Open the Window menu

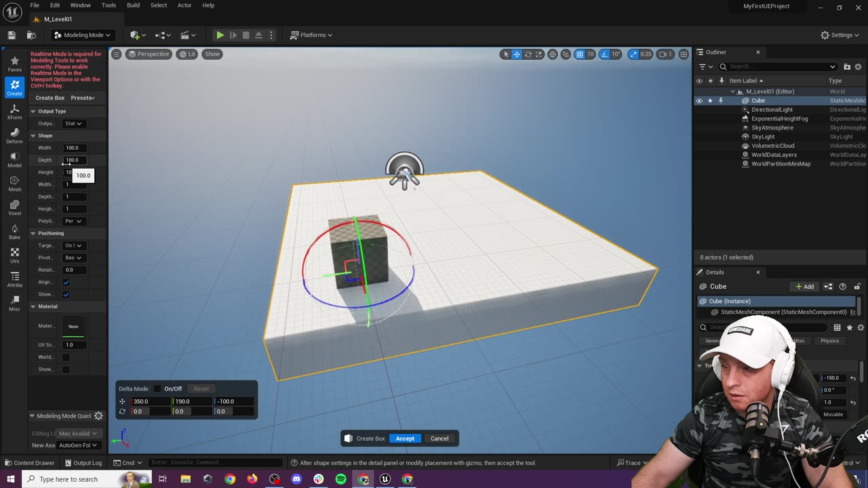tap(80, 5)
